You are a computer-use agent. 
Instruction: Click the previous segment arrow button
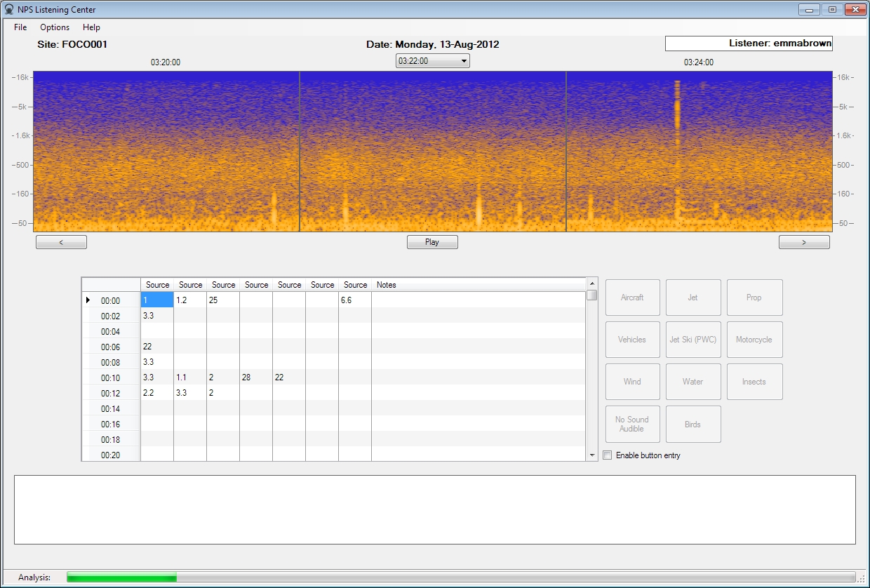[61, 242]
